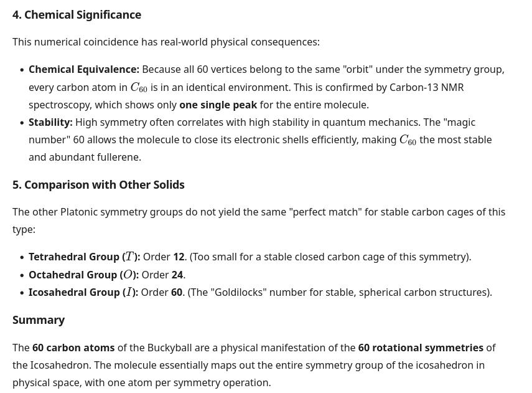This screenshot has width=532, height=393.
Task: Click the bold "Chemical Equivalence:" label
Action: click(84, 69)
